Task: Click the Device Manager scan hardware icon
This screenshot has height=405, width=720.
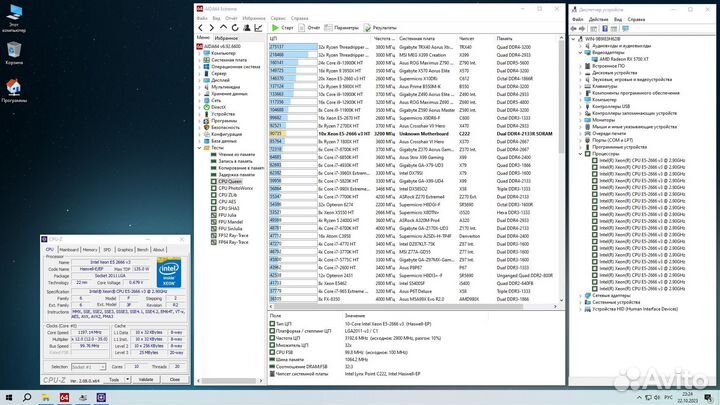Action: point(625,28)
